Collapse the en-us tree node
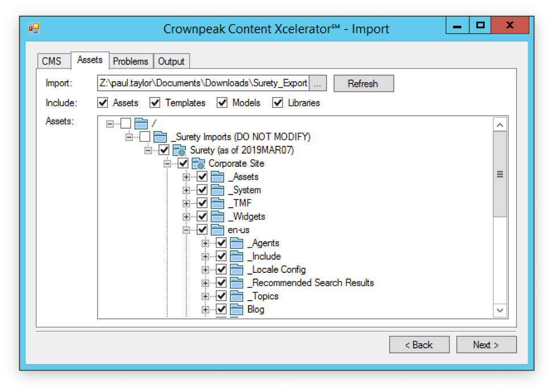This screenshot has width=553, height=392. click(186, 230)
